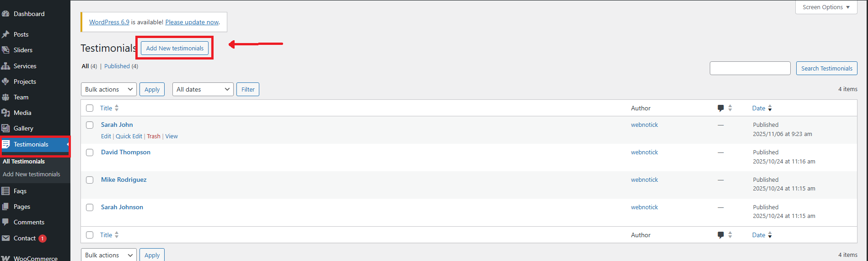The width and height of the screenshot is (868, 261).
Task: Open the top Bulk actions dropdown
Action: (108, 89)
